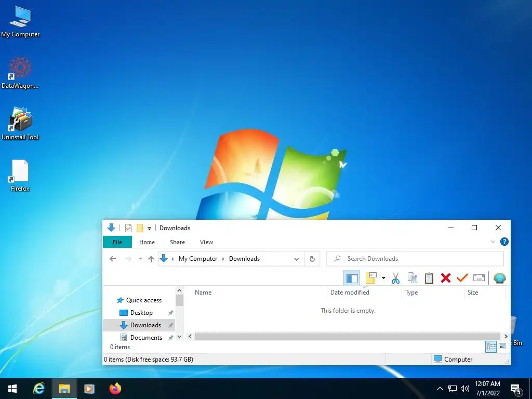Expand chevron between My Computer and Downloads
The height and width of the screenshot is (399, 532).
click(x=223, y=259)
